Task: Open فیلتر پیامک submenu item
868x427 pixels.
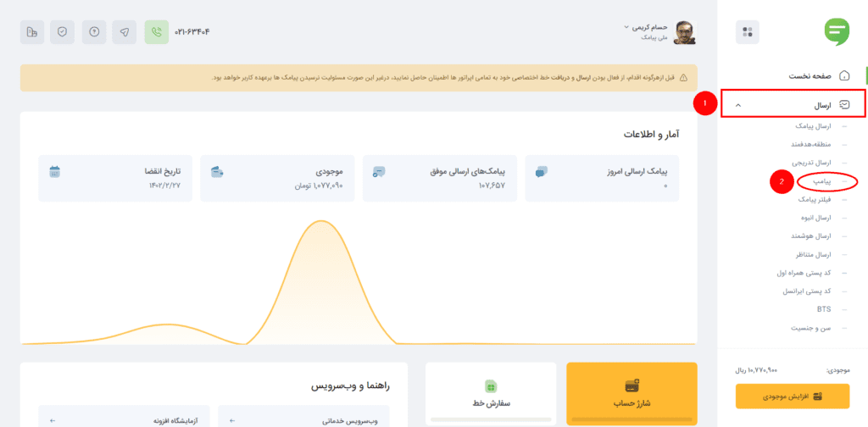Action: [x=815, y=199]
